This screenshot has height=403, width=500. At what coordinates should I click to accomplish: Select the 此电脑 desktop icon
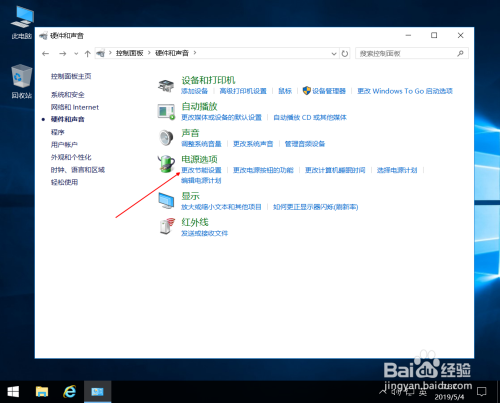click(22, 23)
